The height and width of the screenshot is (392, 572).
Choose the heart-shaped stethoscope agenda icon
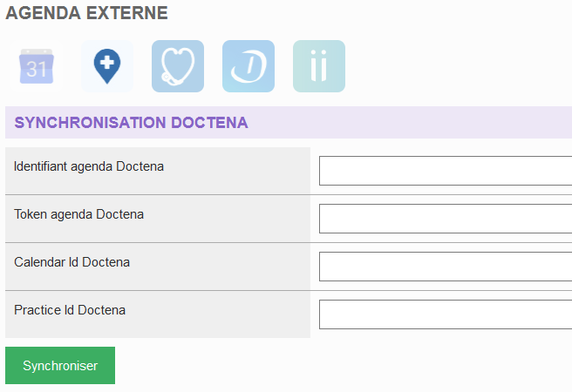pyautogui.click(x=178, y=66)
